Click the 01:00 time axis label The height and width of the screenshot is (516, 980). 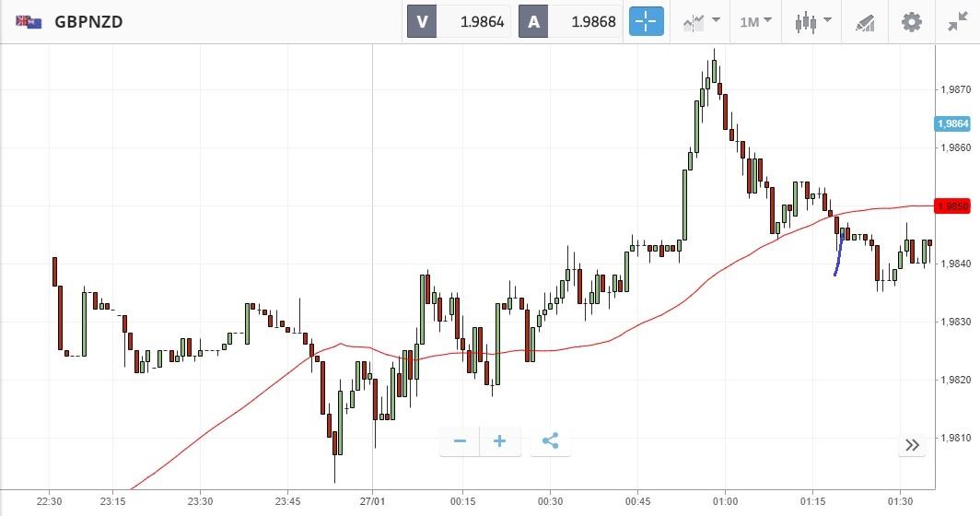(725, 500)
